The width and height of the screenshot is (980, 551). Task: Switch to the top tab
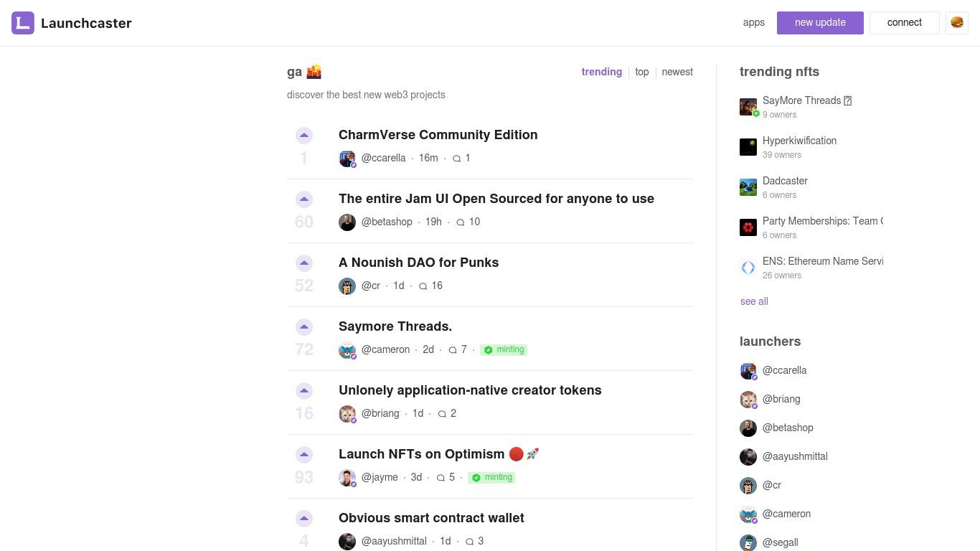pos(642,72)
